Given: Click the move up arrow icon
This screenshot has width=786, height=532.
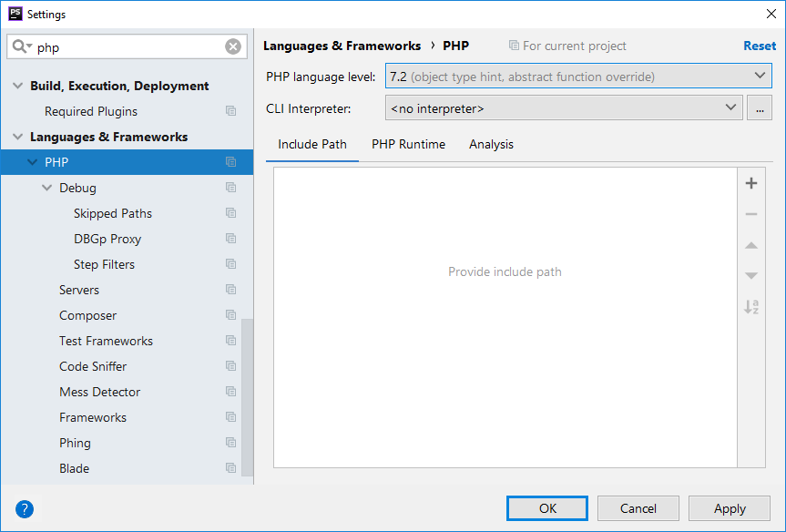Looking at the screenshot, I should tap(751, 245).
